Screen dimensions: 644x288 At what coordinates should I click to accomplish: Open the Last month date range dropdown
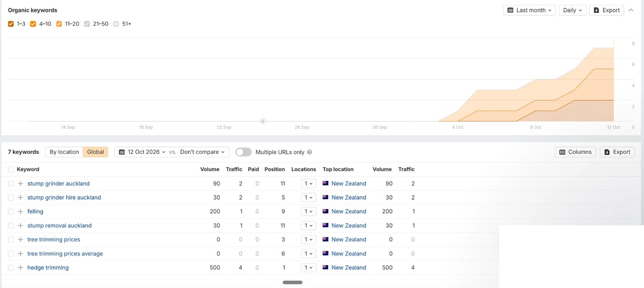pyautogui.click(x=529, y=10)
